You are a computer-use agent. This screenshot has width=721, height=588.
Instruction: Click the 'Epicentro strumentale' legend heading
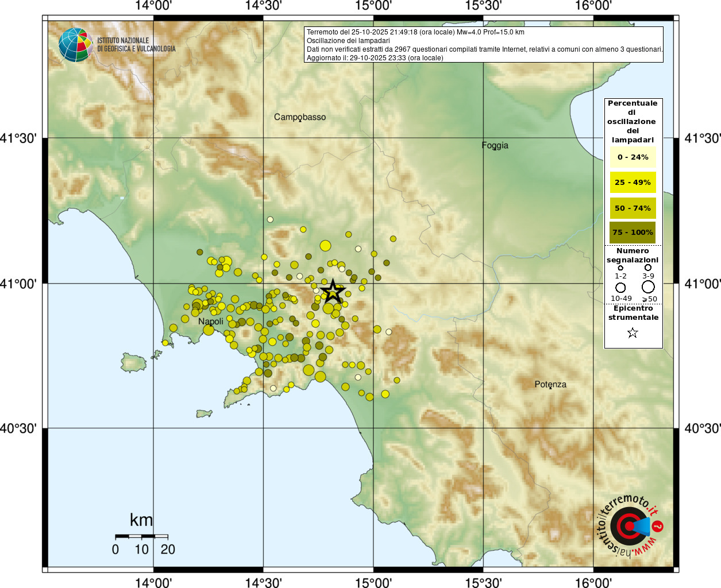point(633,313)
